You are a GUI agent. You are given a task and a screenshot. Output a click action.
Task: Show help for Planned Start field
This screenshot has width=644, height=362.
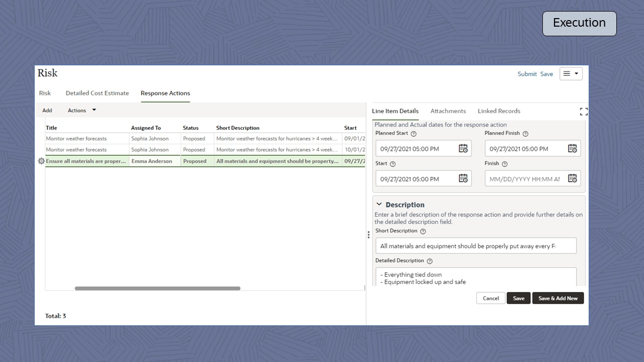click(414, 134)
